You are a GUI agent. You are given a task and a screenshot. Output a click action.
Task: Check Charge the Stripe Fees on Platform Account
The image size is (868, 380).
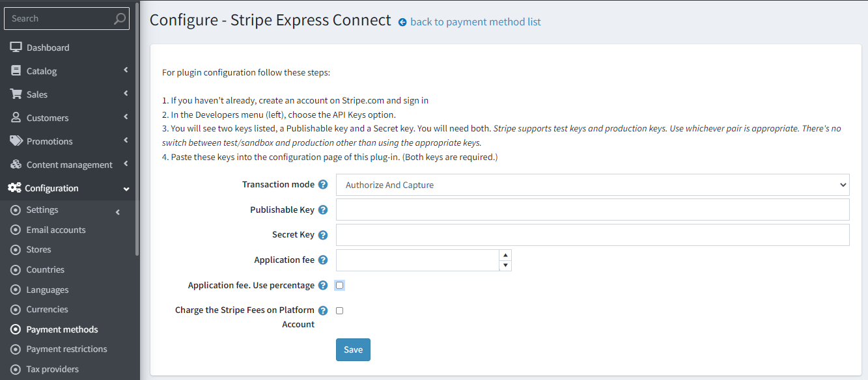pyautogui.click(x=339, y=310)
